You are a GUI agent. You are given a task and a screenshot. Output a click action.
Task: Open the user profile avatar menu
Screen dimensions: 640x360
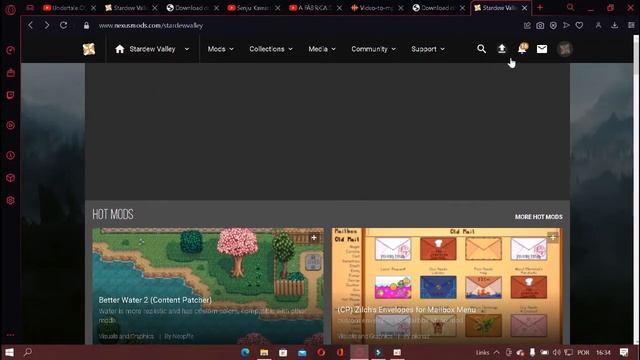click(x=565, y=49)
